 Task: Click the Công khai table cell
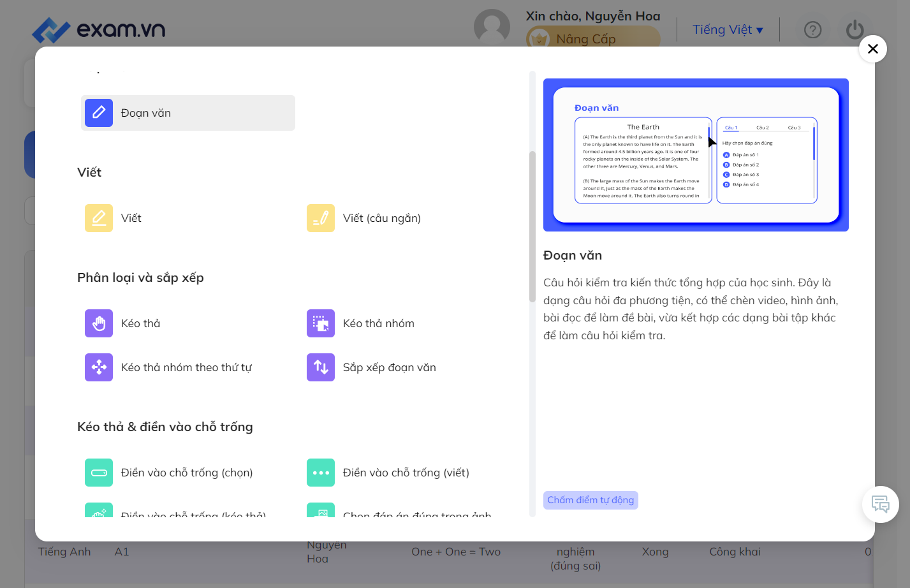coord(735,552)
